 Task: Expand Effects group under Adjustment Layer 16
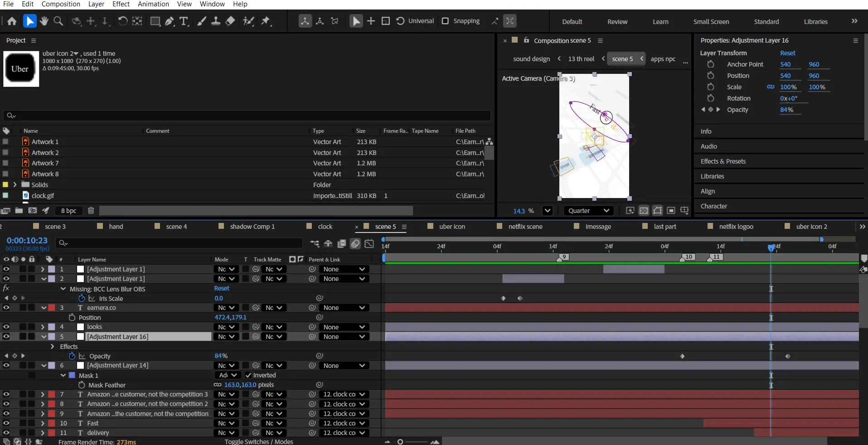coord(53,347)
